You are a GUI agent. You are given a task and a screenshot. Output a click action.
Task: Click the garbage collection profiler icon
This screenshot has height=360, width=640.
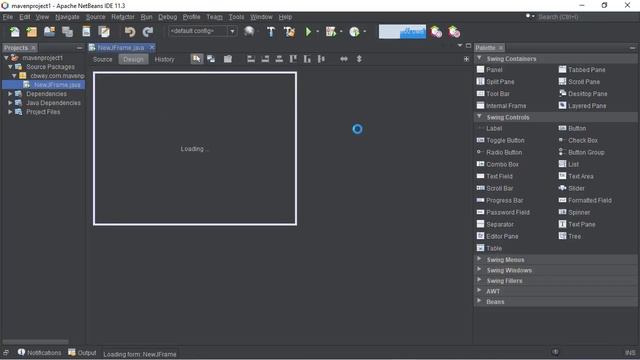pos(436,31)
